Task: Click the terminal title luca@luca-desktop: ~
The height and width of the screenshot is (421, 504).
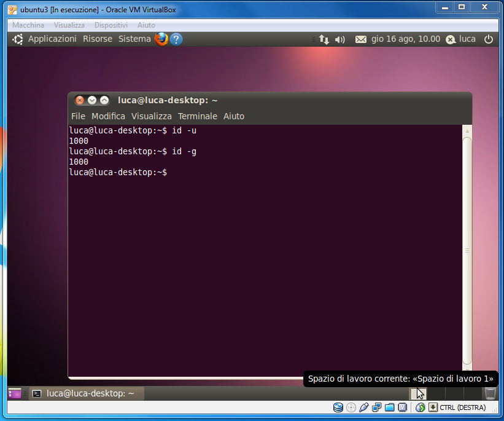Action: click(168, 100)
